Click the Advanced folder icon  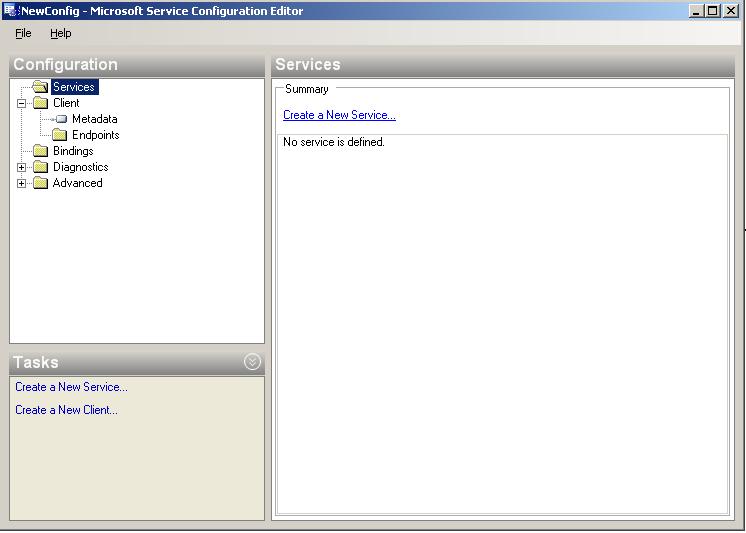40,183
